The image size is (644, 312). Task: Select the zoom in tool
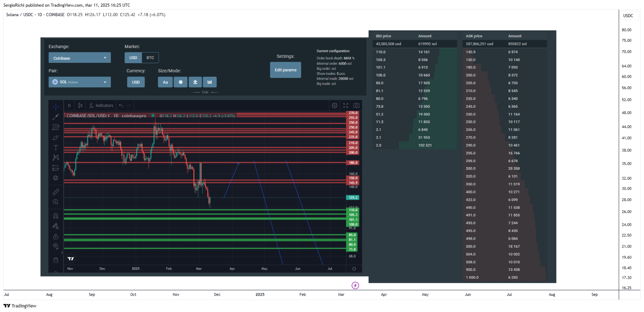(x=56, y=202)
